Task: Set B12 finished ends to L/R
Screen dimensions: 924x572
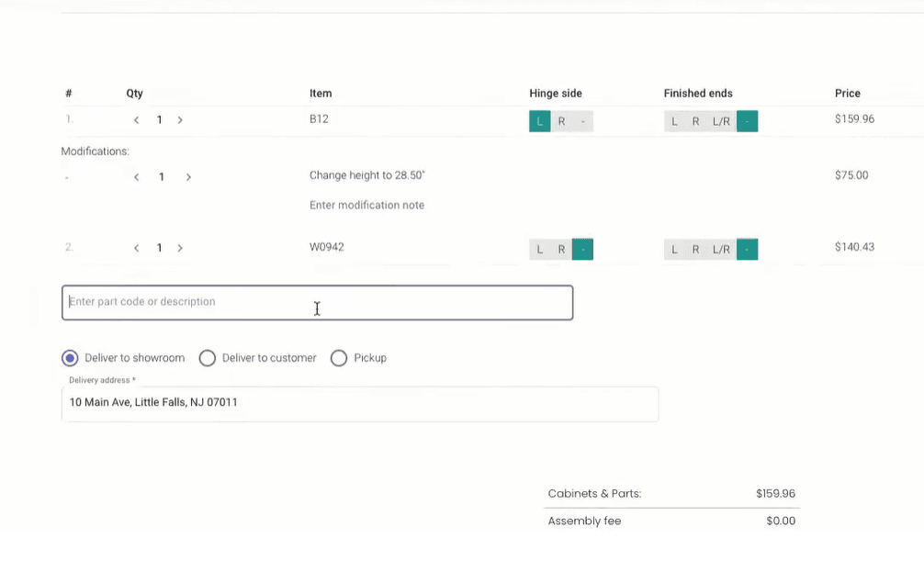Action: [721, 121]
